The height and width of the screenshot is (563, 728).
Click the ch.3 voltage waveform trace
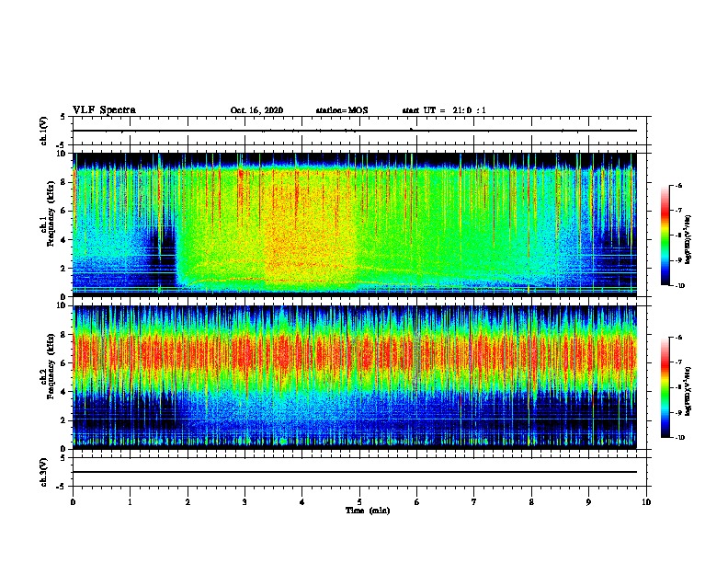tap(355, 472)
